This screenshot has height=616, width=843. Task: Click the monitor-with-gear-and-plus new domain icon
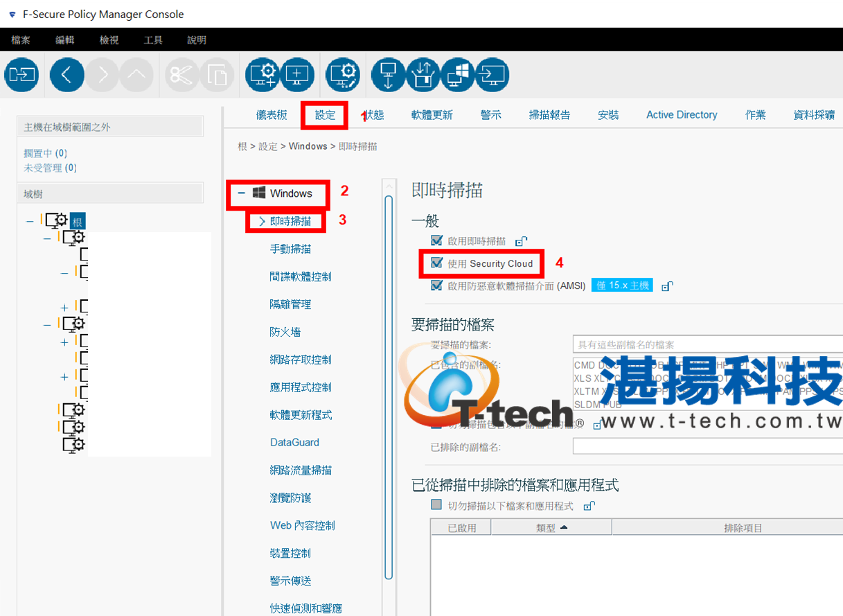(263, 74)
